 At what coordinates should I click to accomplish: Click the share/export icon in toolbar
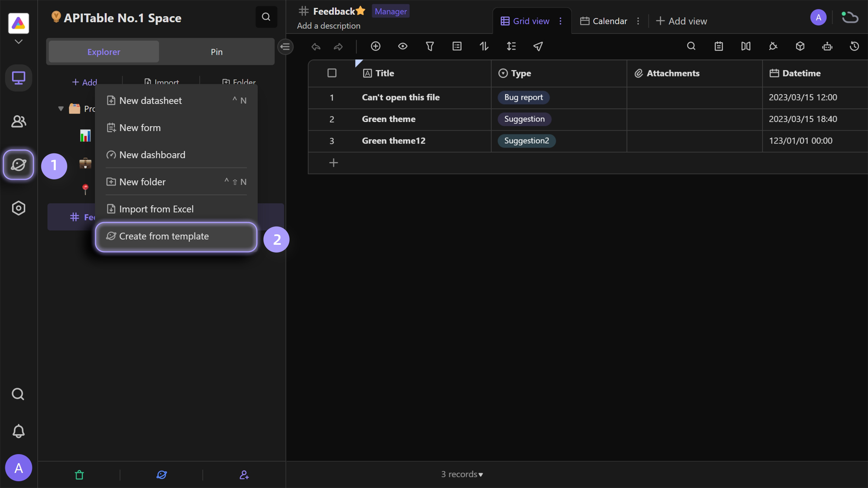[538, 46]
